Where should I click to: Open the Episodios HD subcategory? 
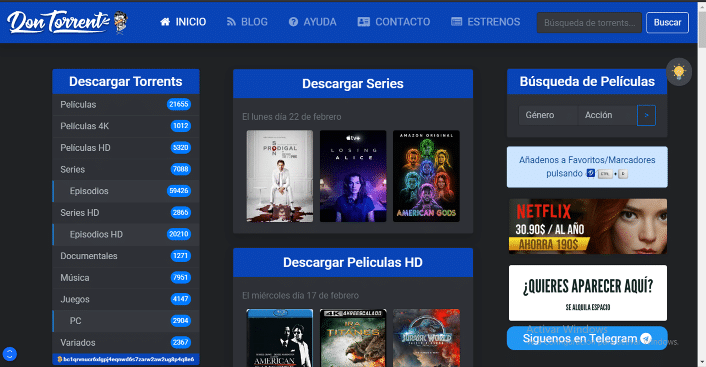(x=126, y=234)
